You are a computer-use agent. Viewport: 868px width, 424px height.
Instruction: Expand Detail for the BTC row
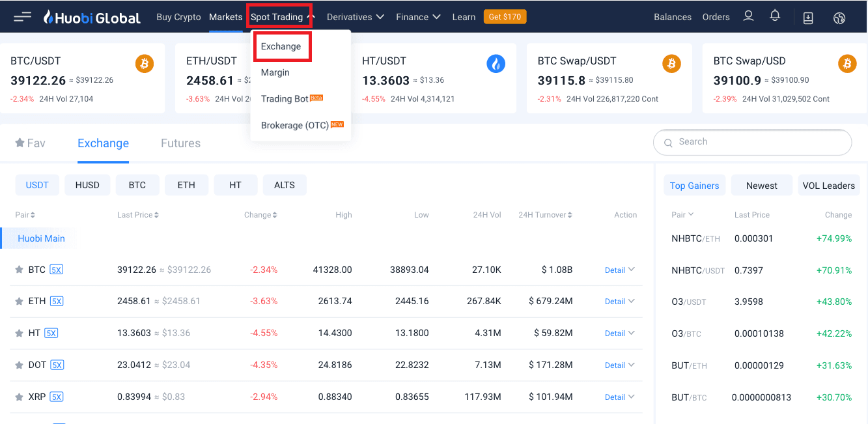tap(619, 270)
